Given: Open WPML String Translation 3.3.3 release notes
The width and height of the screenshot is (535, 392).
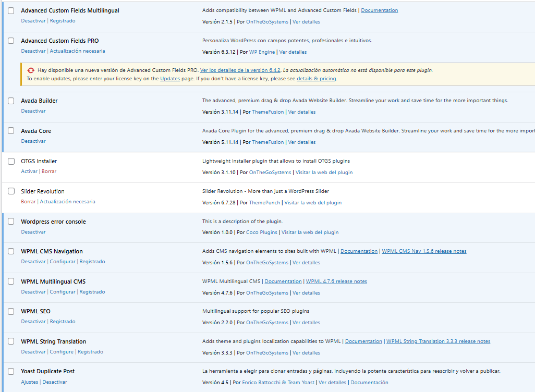Looking at the screenshot, I should pyautogui.click(x=439, y=341).
